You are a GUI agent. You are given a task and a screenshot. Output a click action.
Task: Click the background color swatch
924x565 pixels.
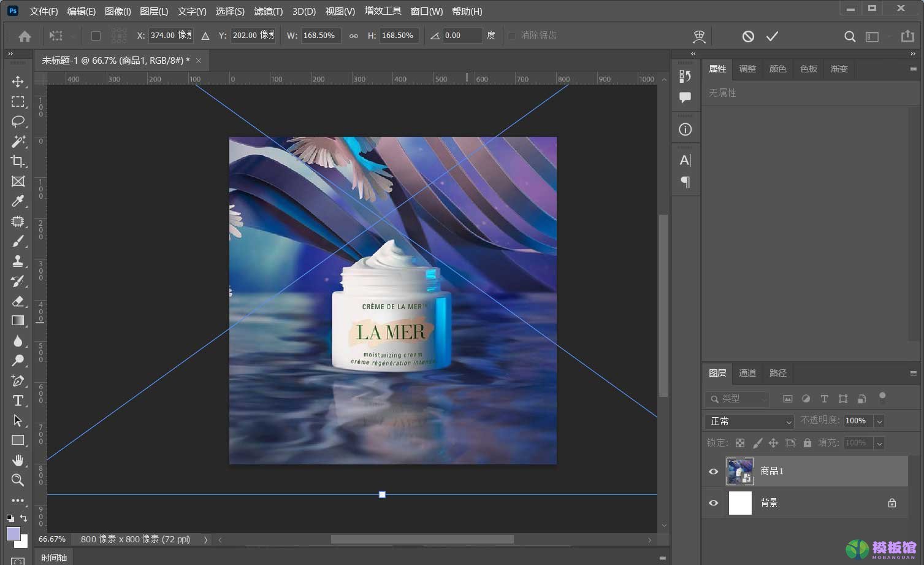23,543
